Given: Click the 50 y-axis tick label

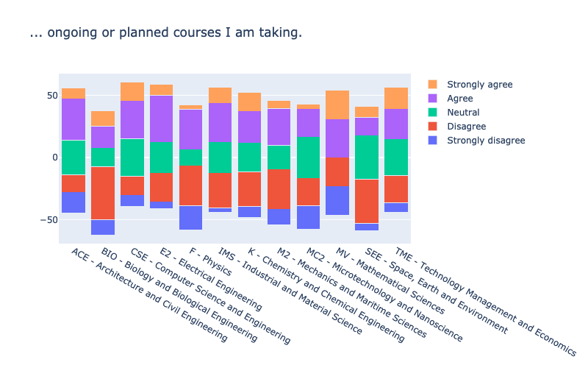Looking at the screenshot, I should (x=52, y=96).
